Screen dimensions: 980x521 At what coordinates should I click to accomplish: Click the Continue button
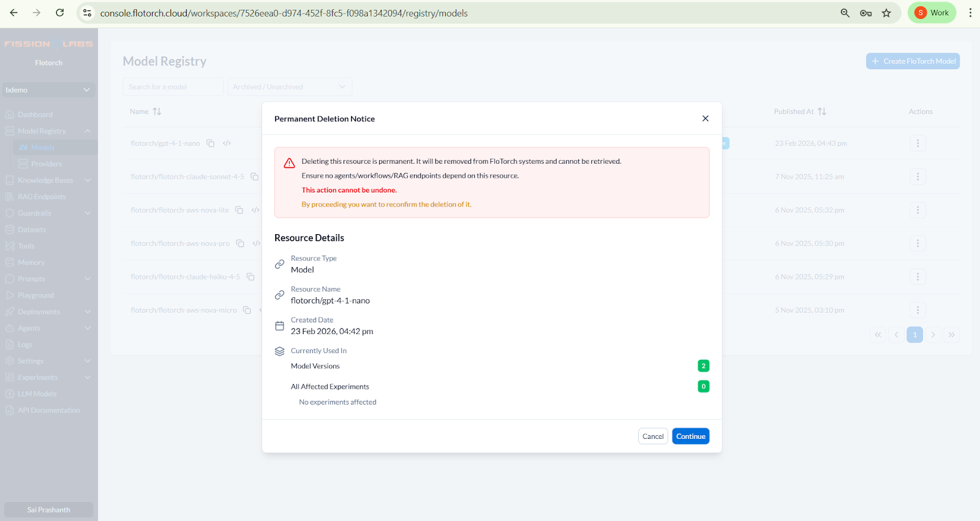click(x=690, y=436)
